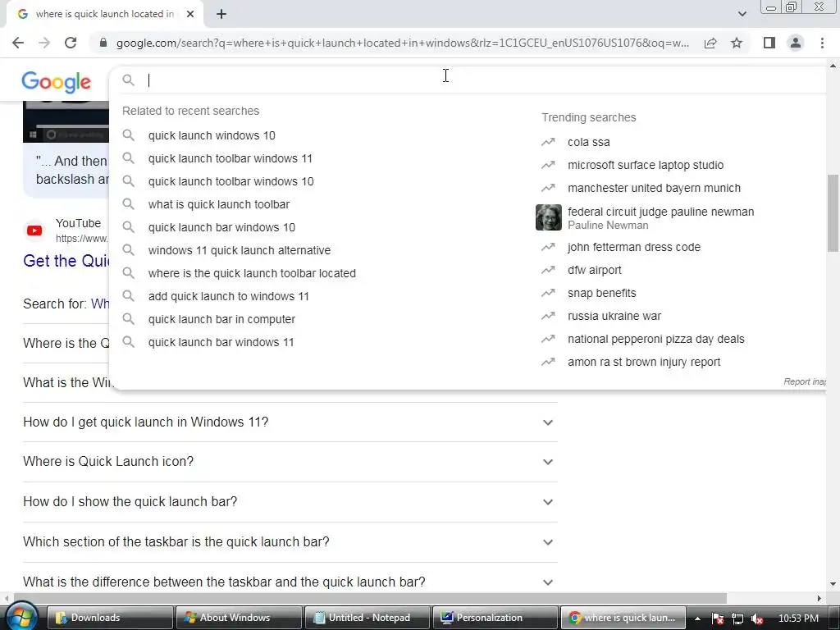Open 'Get the Qui...' video result link
Image resolution: width=840 pixels, height=630 pixels.
pos(66,261)
